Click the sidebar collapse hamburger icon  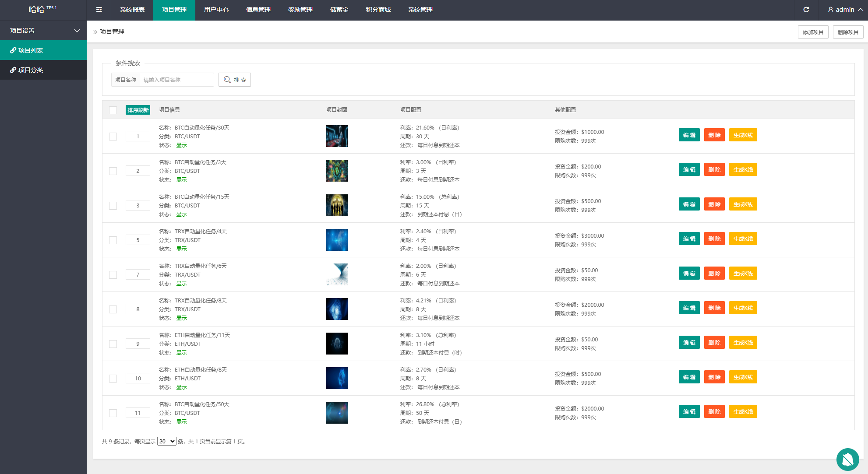(99, 10)
